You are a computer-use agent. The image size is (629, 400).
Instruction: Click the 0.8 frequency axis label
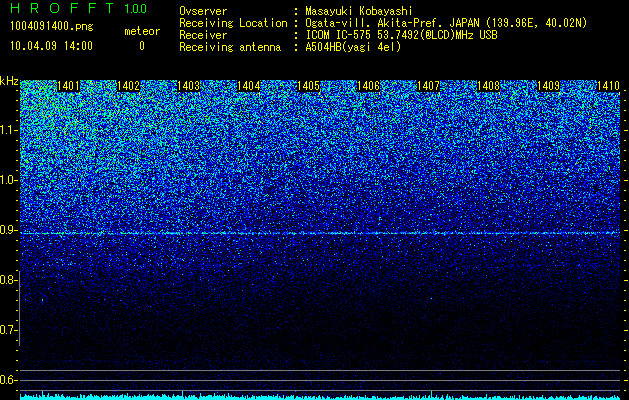9,280
